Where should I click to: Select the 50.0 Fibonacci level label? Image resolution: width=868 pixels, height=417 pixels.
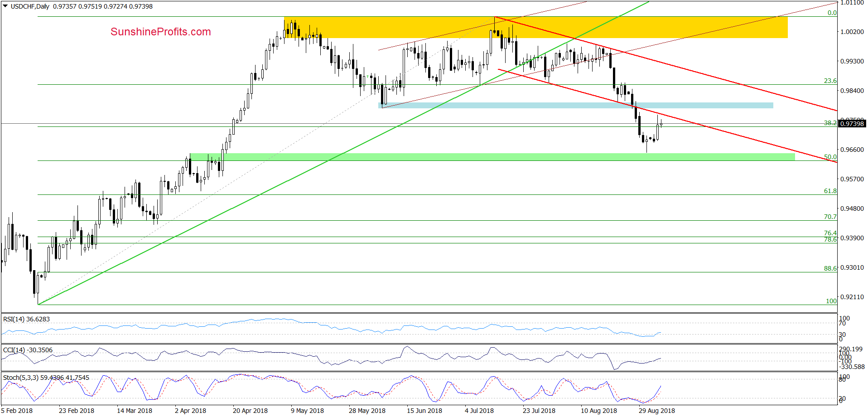(830, 157)
